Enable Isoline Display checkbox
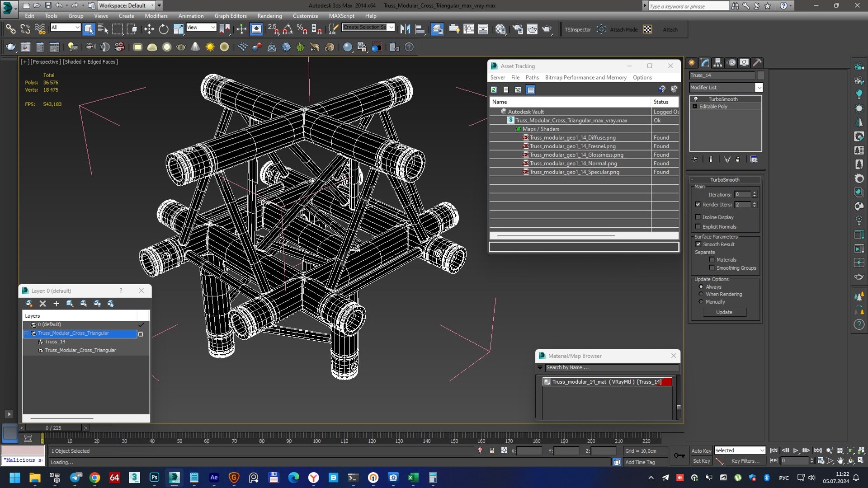 point(698,217)
